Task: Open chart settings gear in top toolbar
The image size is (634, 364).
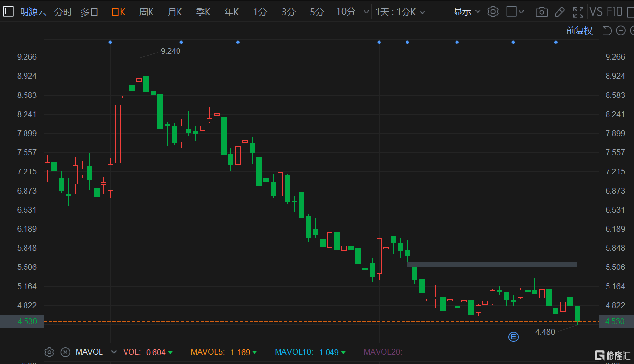Action: (493, 12)
